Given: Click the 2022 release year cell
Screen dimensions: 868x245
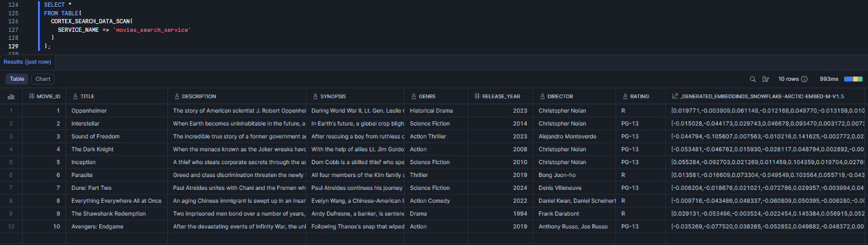Looking at the screenshot, I should pos(501,201).
